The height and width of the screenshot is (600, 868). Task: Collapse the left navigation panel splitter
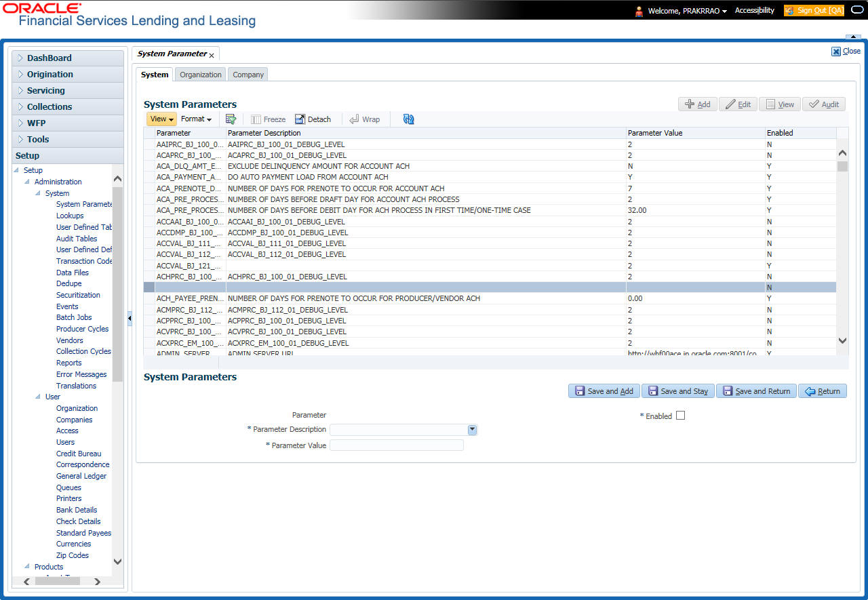129,317
